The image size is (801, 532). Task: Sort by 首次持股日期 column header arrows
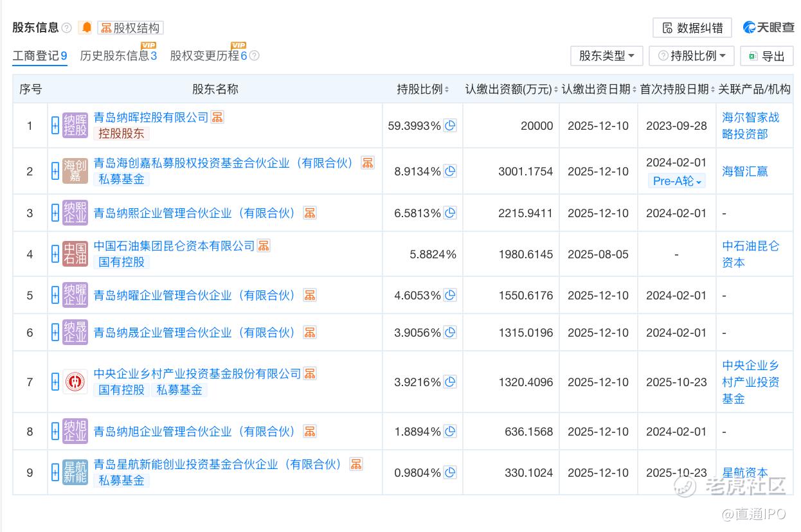712,89
